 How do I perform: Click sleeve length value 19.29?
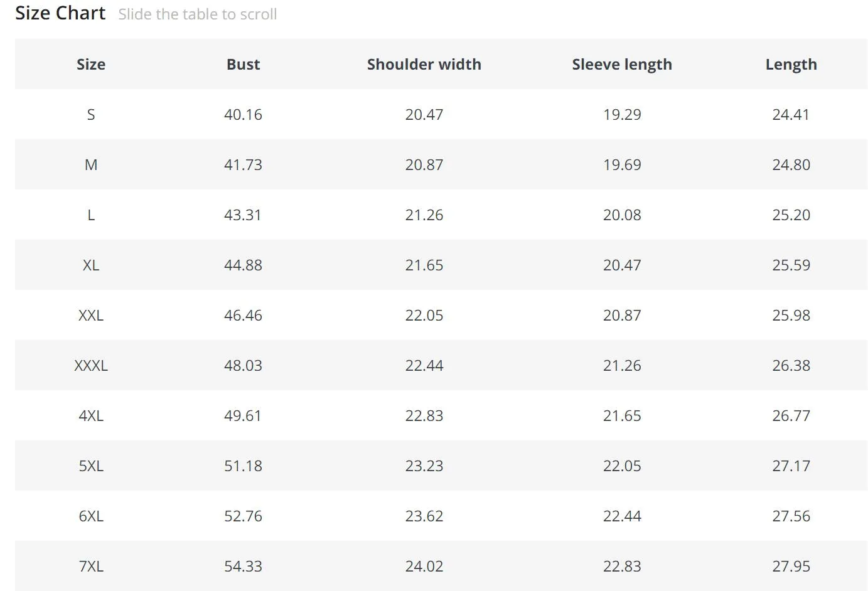point(622,114)
